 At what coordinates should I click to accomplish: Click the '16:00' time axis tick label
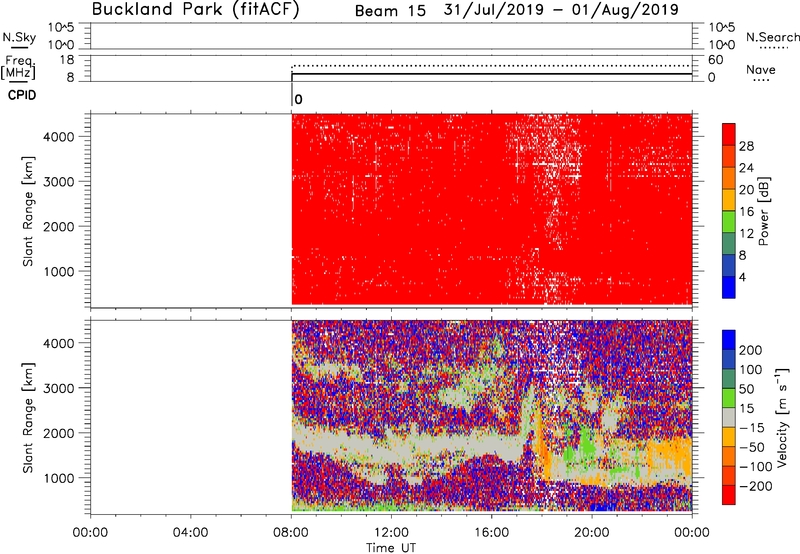pos(491,533)
